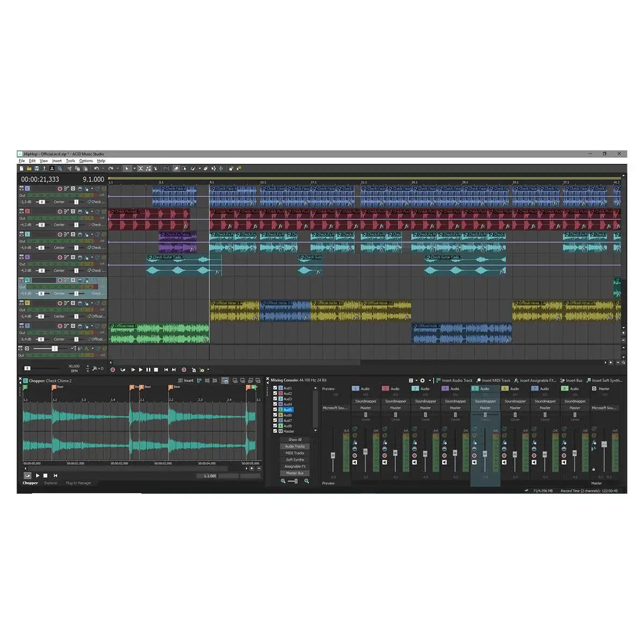Toggle the Master checkbox in the channel list

[x=275, y=431]
